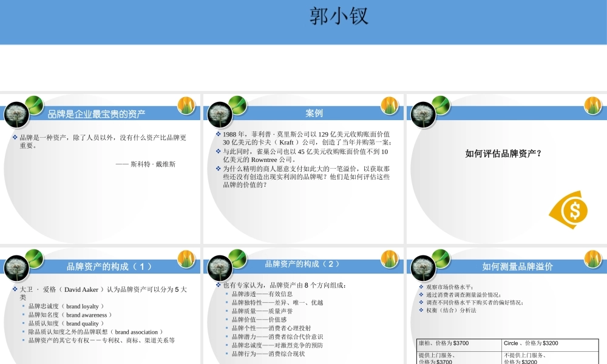Screen dimensions: 607x364
Task: Click table cell 康柏、价格为$3700
Action: pos(459,345)
